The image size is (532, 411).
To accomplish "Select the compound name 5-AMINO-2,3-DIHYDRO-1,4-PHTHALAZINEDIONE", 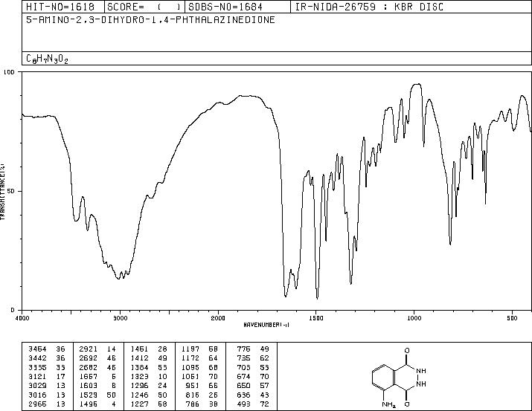I will click(150, 19).
